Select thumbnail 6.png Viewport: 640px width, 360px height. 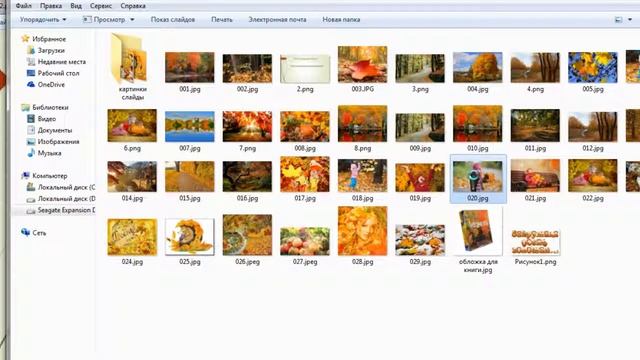coord(132,126)
